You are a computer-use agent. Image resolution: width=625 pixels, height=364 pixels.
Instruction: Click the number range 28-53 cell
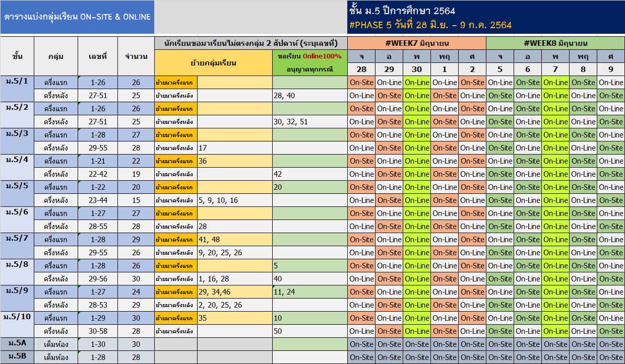98,305
